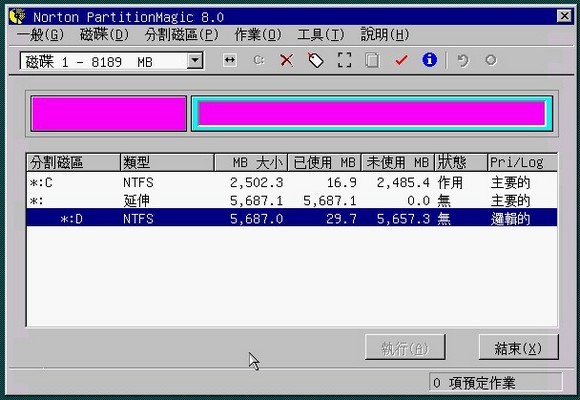Click the 5,657.3 unused MB value
Viewport: 580px width, 400px height.
pyautogui.click(x=403, y=219)
